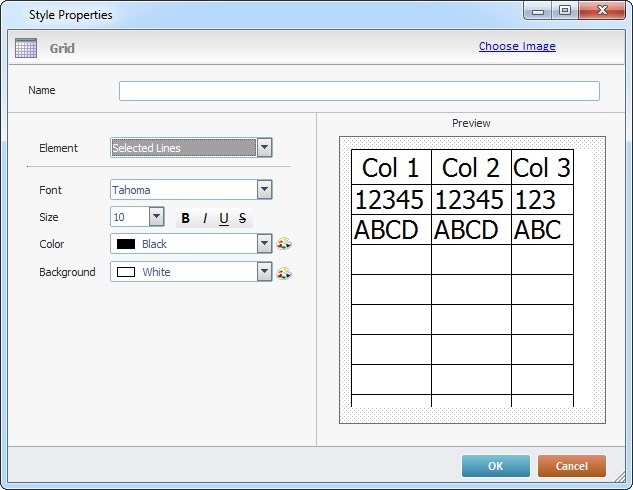This screenshot has height=490, width=633.
Task: Toggle Bold formatting
Action: [185, 218]
